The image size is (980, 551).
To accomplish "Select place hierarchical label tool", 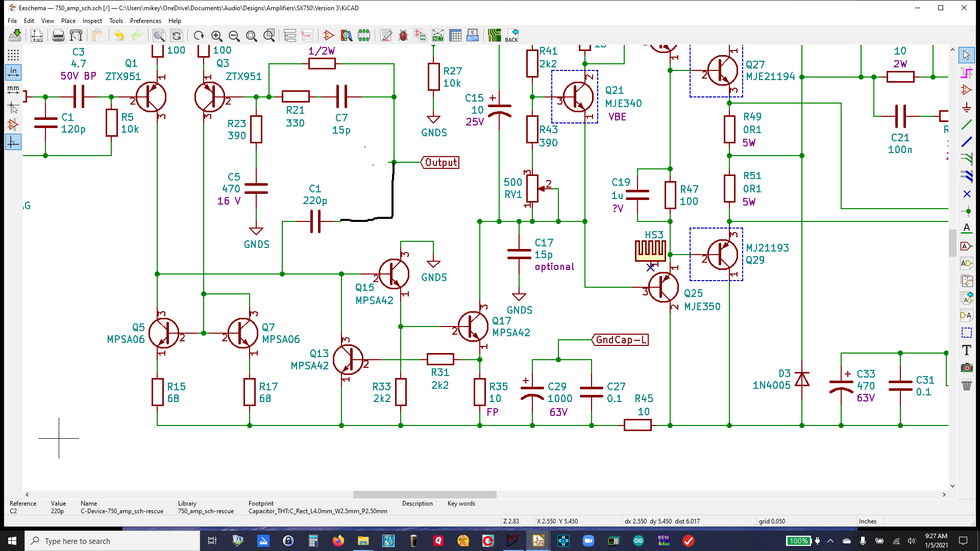I will tap(966, 263).
